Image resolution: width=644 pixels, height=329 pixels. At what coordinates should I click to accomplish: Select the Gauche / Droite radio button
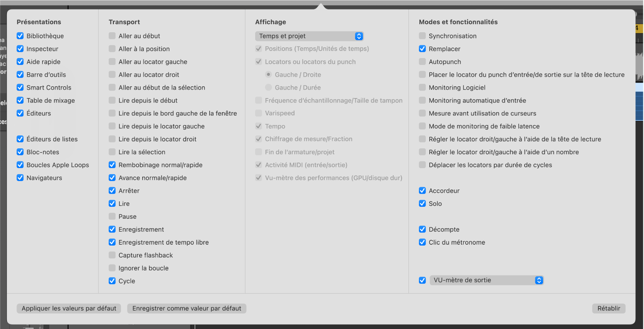tap(269, 75)
